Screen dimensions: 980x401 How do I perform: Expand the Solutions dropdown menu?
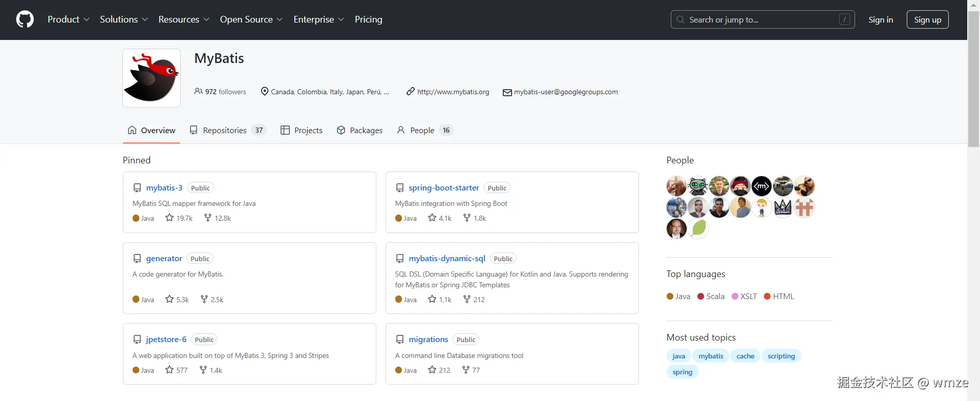pos(124,19)
